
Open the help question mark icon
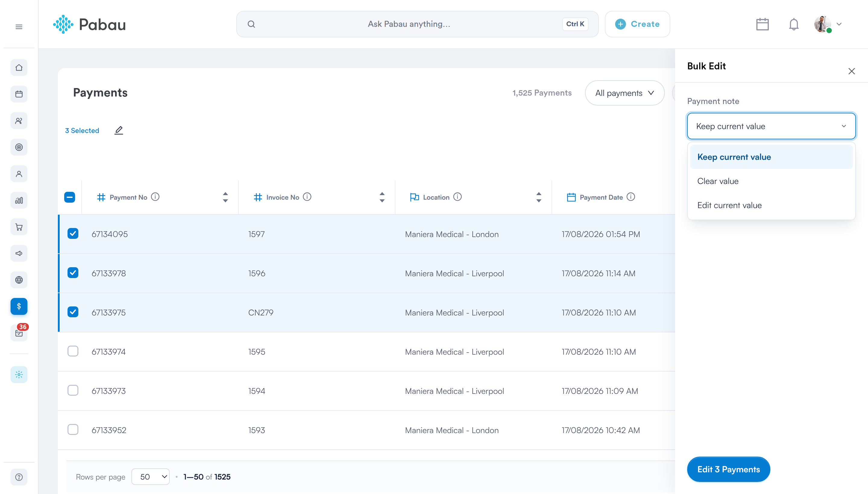pyautogui.click(x=19, y=477)
